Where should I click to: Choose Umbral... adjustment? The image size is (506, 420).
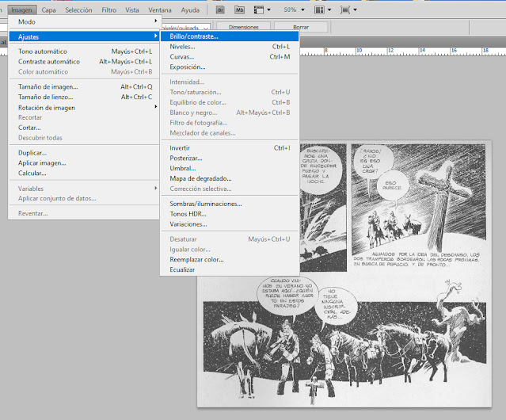pyautogui.click(x=230, y=168)
